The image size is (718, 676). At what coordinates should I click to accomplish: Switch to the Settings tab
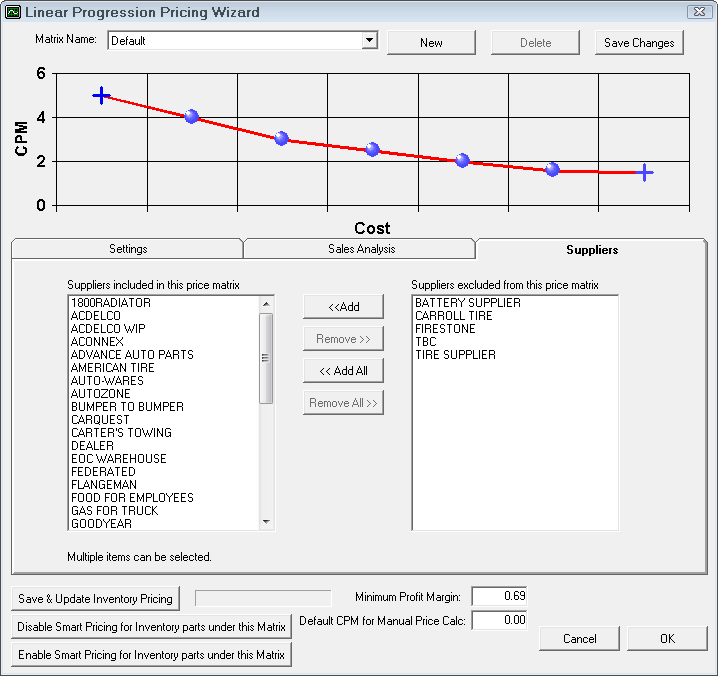[x=128, y=249]
